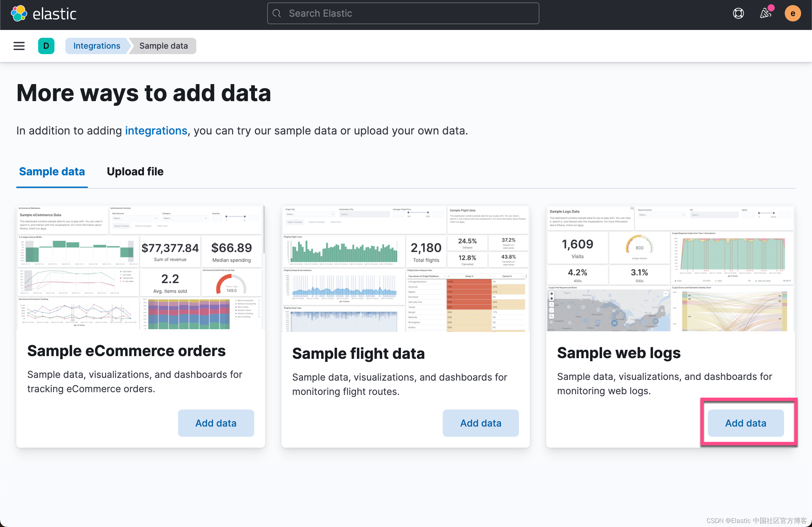Click the green D space avatar

coord(46,46)
